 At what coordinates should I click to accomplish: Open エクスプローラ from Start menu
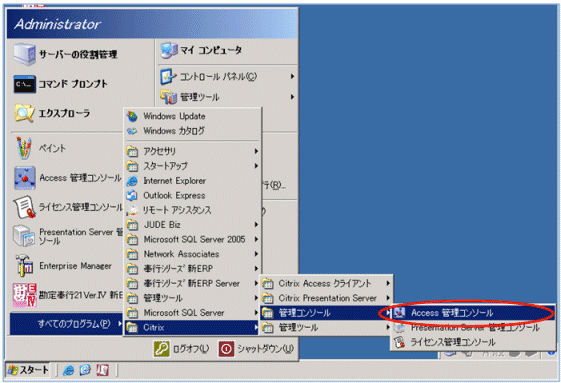53,113
